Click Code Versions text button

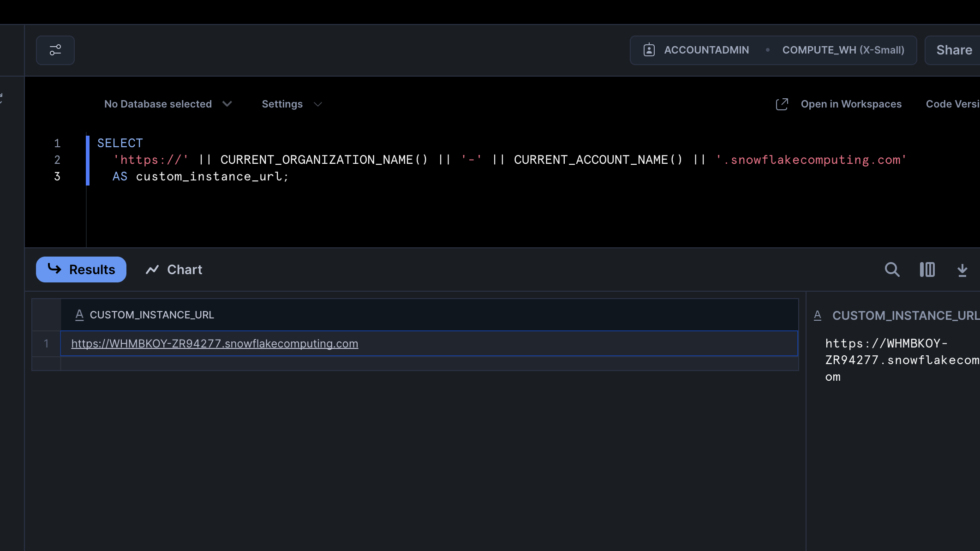point(952,104)
